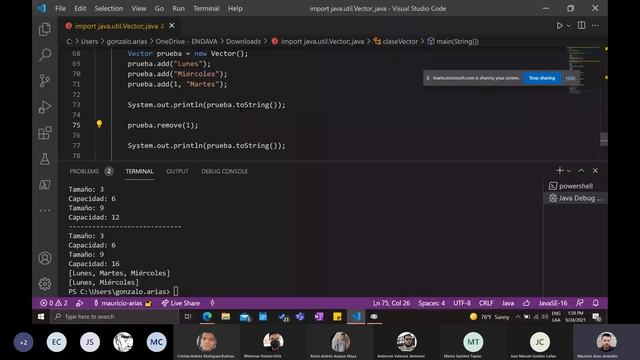Viewport: 640px width, 360px height.
Task: Open the Selection menu
Action: click(109, 8)
